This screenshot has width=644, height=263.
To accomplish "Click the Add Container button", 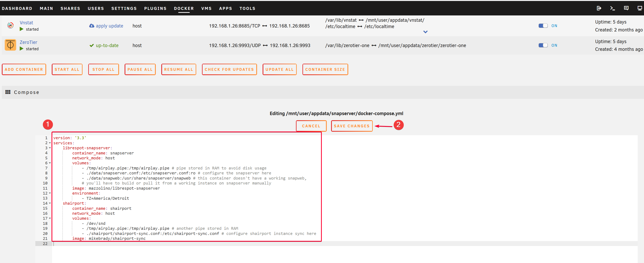I will (24, 69).
